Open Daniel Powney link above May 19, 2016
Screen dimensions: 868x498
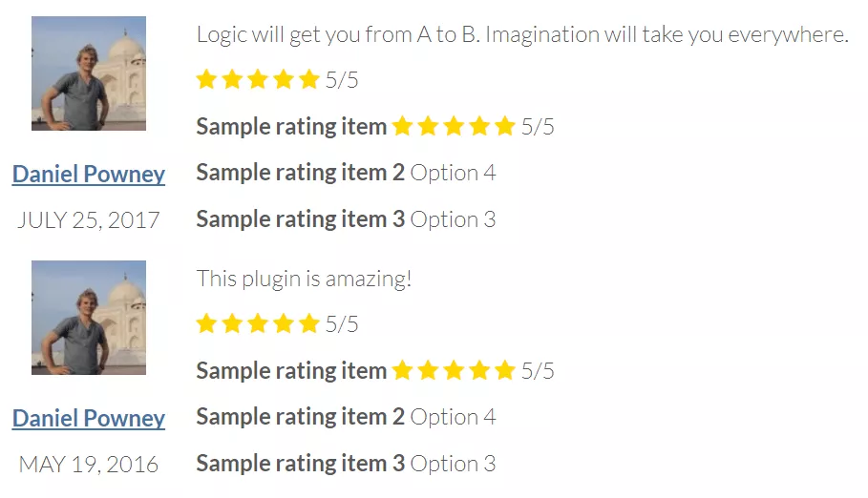click(89, 419)
